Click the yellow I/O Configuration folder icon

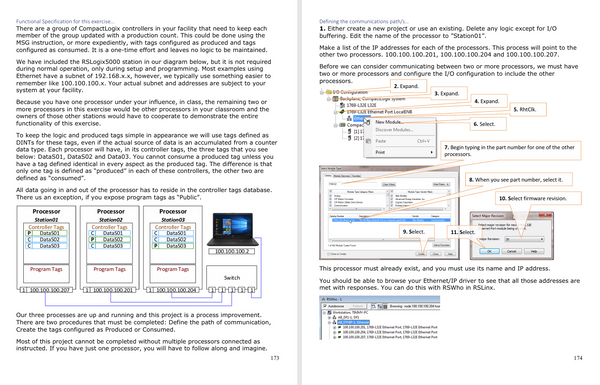click(x=329, y=92)
